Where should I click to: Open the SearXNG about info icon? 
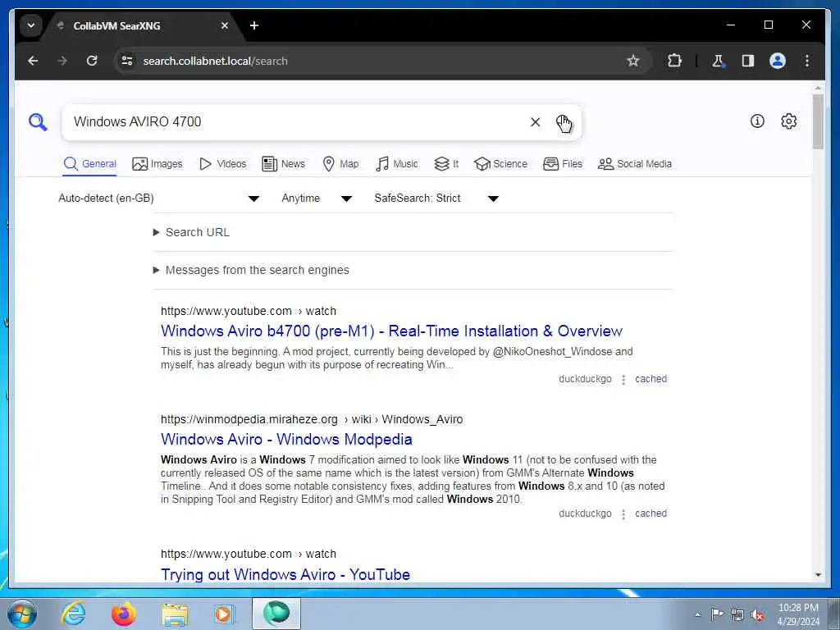pos(757,121)
